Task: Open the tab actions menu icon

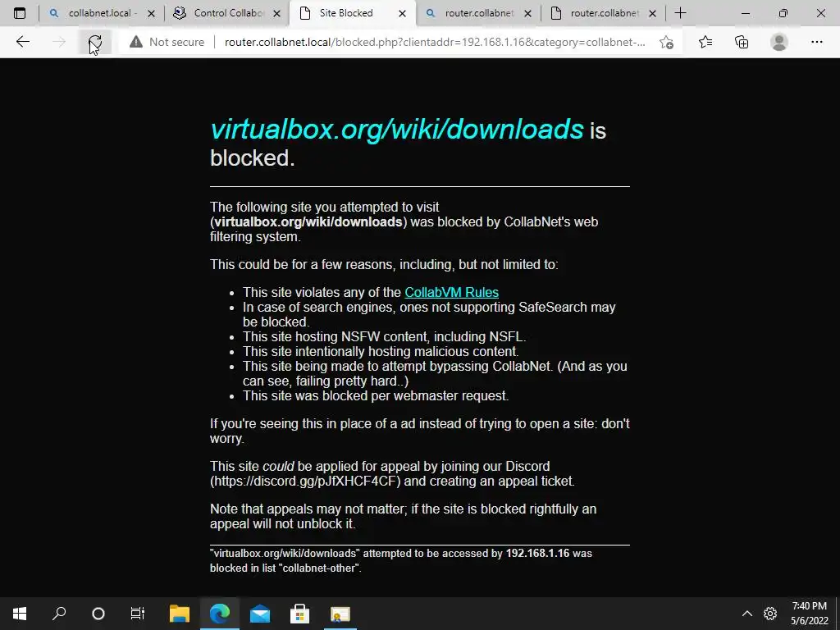Action: 20,13
